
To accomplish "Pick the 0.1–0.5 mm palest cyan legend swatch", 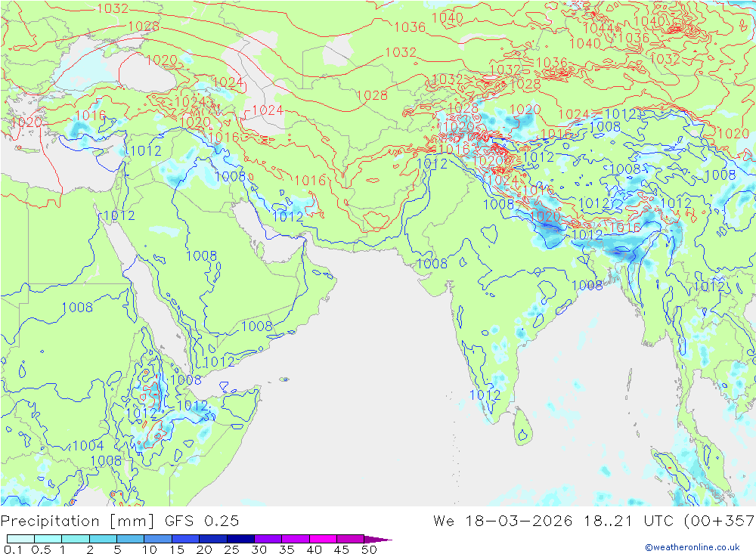I will pos(20,539).
